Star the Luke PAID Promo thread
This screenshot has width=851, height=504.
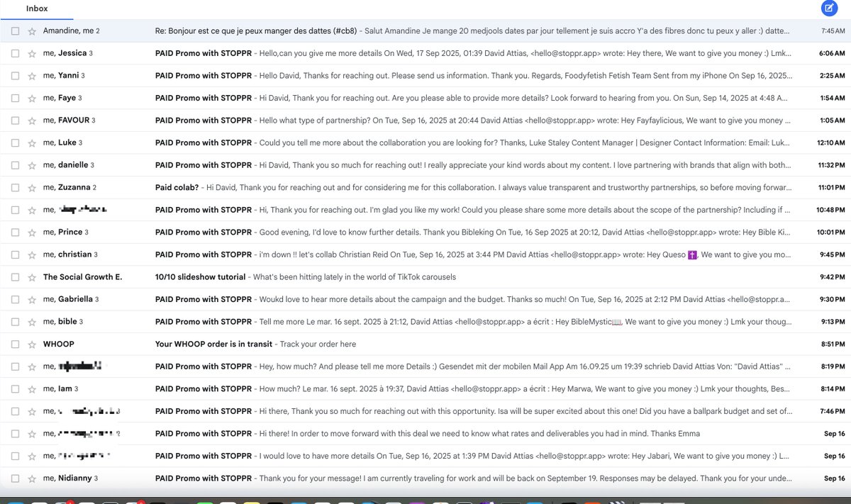click(x=32, y=142)
